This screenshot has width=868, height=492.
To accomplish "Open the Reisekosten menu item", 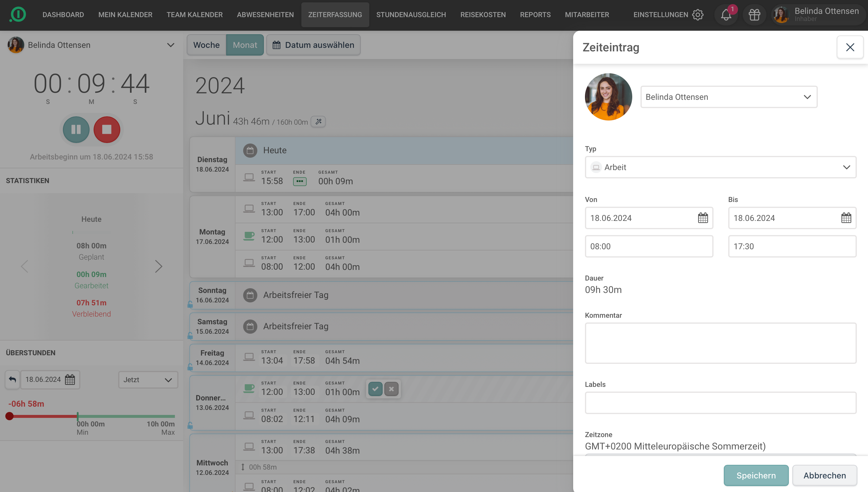I will [x=483, y=15].
